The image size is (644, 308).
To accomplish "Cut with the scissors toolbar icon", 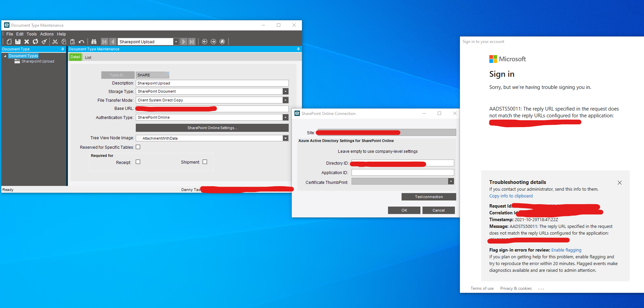I will [55, 42].
